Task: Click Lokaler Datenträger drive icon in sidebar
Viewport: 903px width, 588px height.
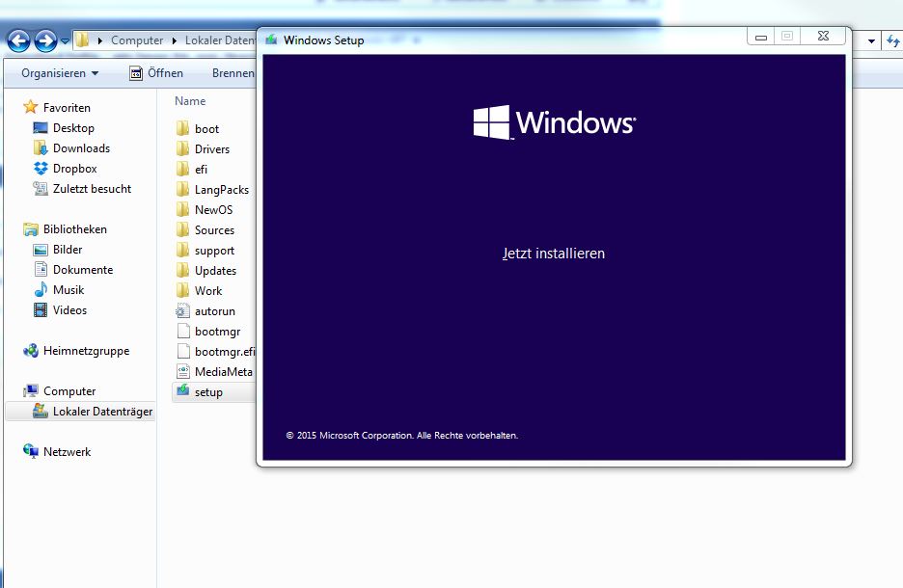Action: click(41, 411)
